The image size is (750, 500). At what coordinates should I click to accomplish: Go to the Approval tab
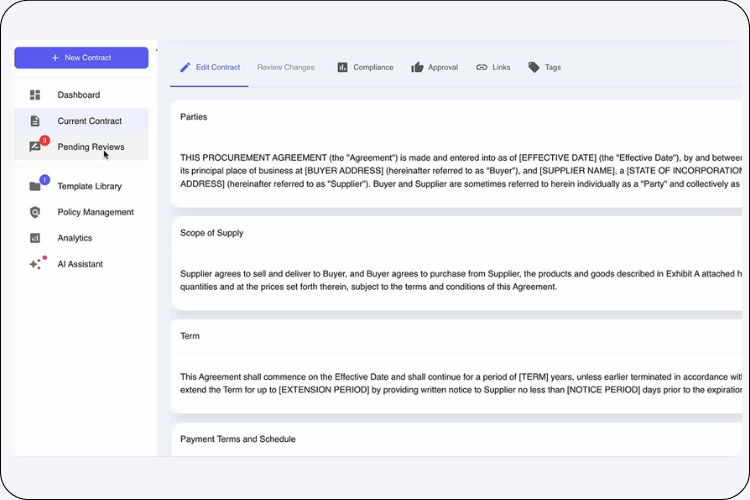(x=434, y=67)
